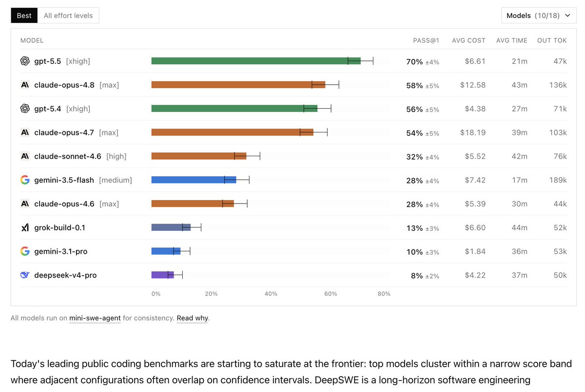This screenshot has height=392, width=585.
Task: Open the Models (10/18) dropdown
Action: pos(539,16)
